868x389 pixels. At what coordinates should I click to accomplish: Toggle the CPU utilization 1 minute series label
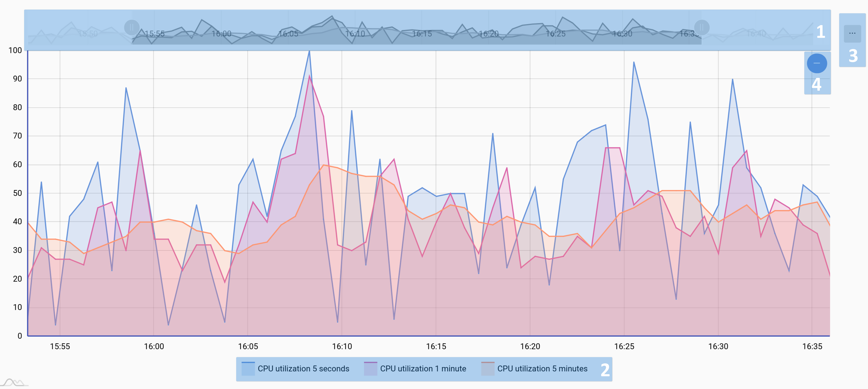(x=423, y=369)
